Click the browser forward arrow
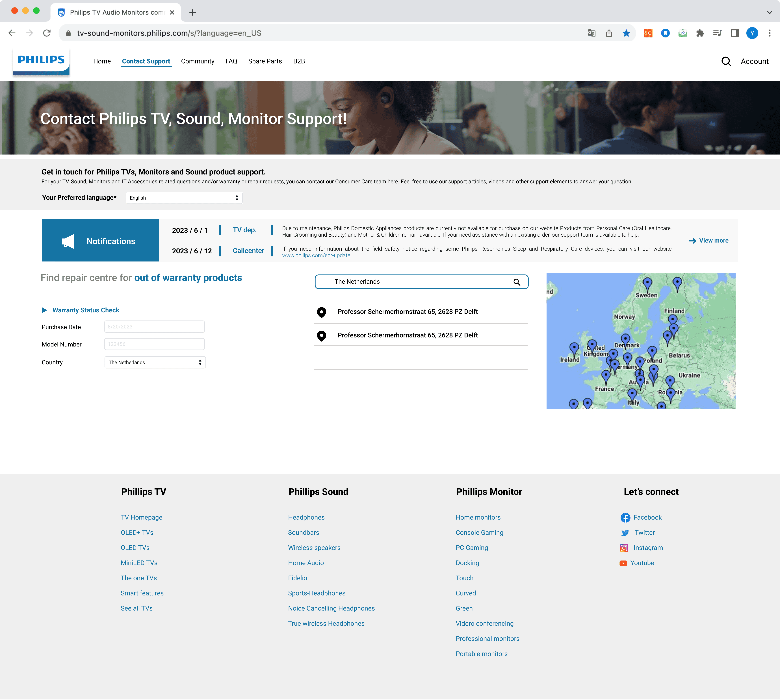 pos(29,33)
